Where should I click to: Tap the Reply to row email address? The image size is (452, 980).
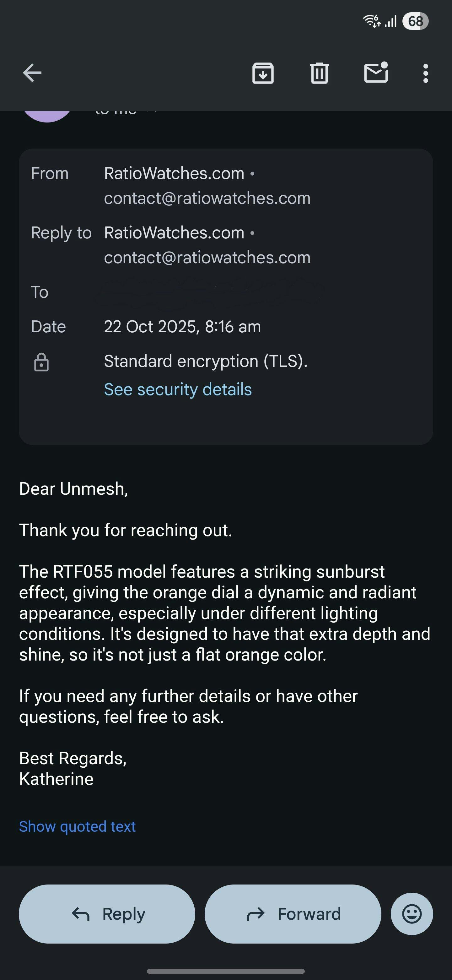pos(207,258)
